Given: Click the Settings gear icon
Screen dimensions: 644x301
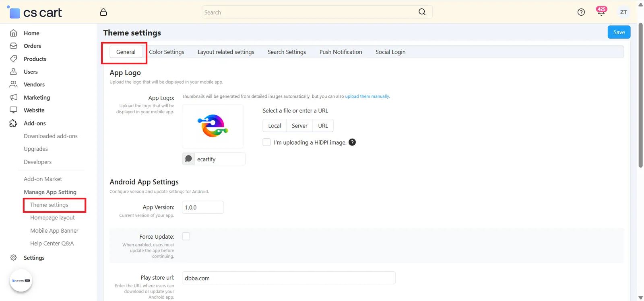Looking at the screenshot, I should pos(13,258).
